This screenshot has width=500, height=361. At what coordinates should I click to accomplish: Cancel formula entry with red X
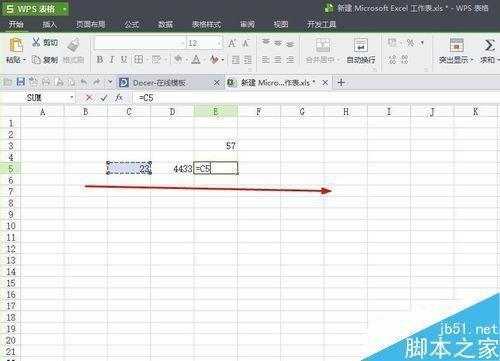point(89,98)
